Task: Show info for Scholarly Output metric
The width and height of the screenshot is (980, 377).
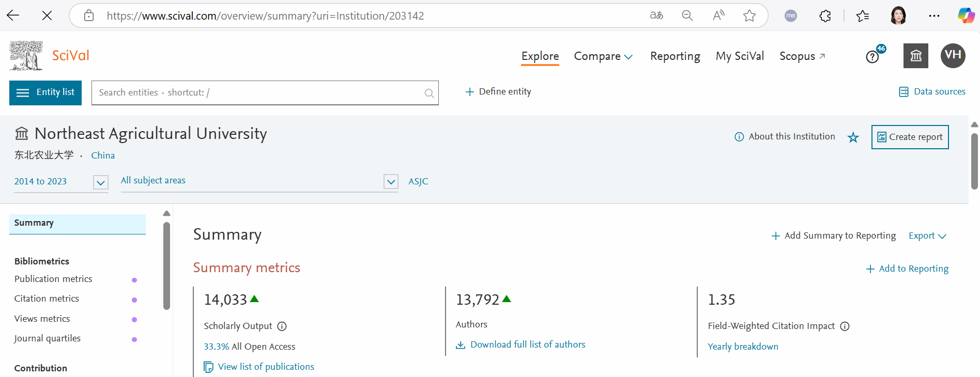Action: click(x=282, y=326)
